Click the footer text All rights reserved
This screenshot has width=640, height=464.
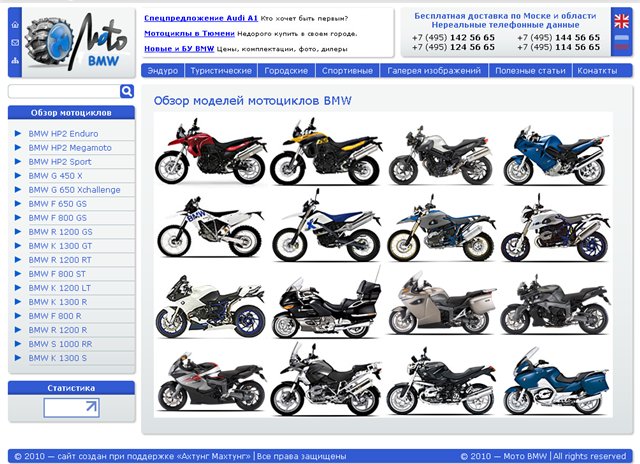[x=590, y=456]
